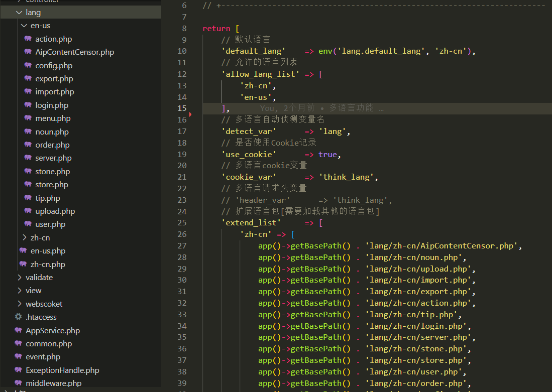Open config.php in the en-us folder
This screenshot has width=552, height=392.
pyautogui.click(x=54, y=65)
